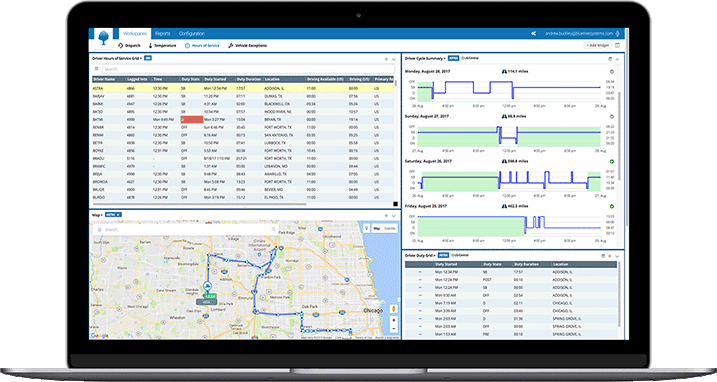Click the magnifier icon in the map search box
717x382 pixels.
pos(273,230)
